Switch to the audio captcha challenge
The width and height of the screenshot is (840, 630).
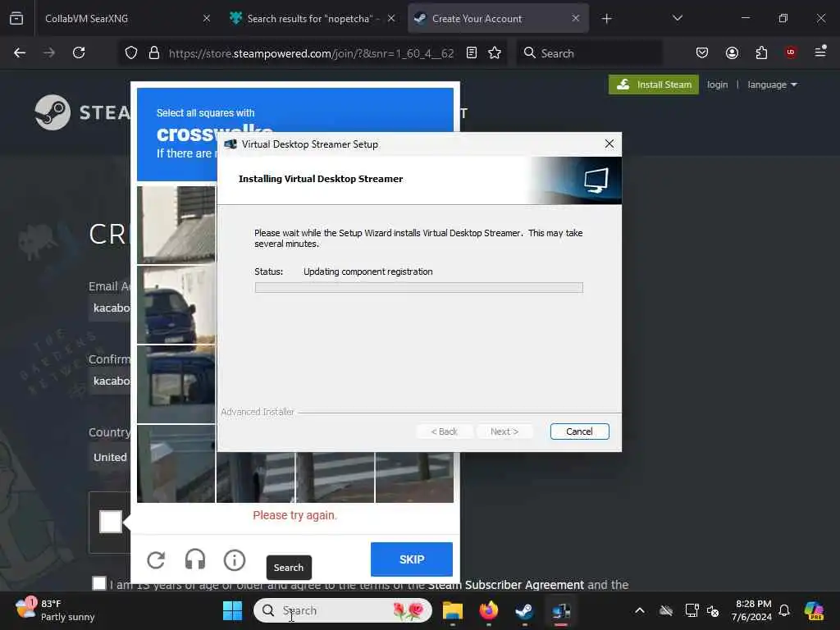[195, 560]
